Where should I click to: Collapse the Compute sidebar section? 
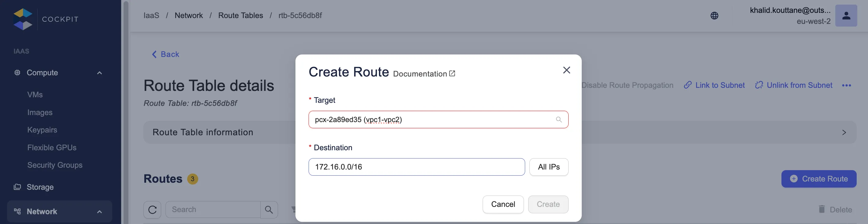pos(99,73)
